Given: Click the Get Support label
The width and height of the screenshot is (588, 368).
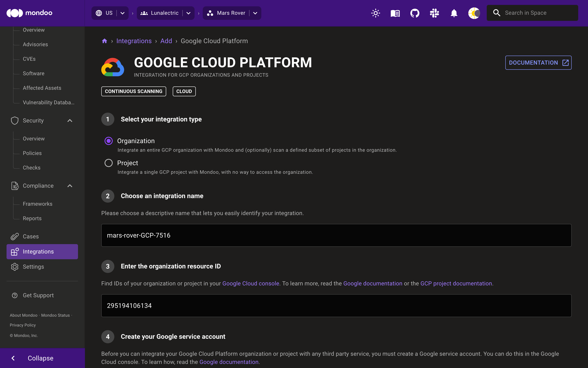Looking at the screenshot, I should [x=38, y=295].
